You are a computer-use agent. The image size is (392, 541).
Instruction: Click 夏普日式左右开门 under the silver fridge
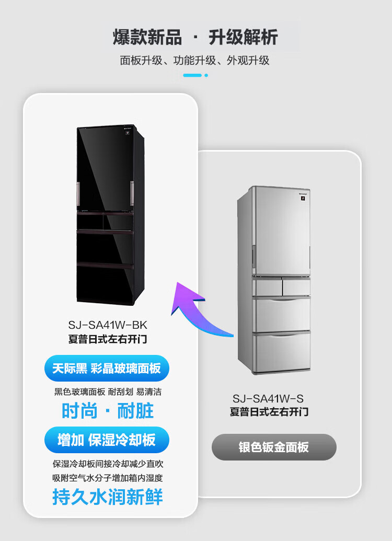[269, 411]
